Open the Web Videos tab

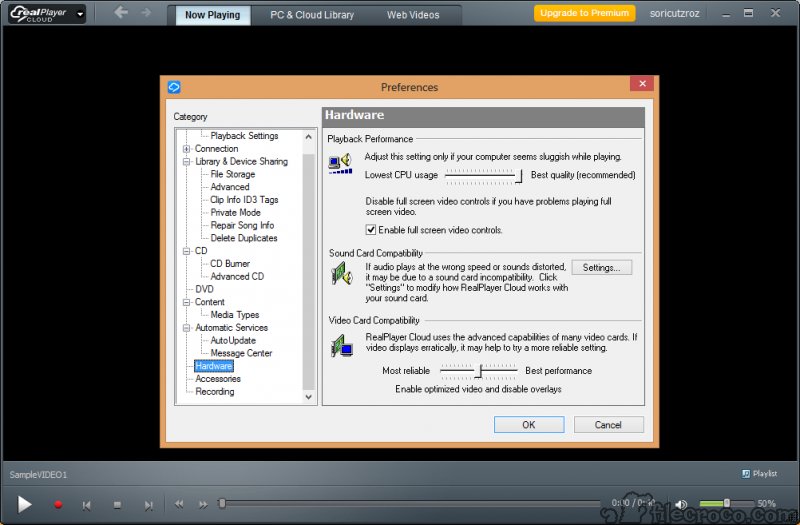[413, 15]
